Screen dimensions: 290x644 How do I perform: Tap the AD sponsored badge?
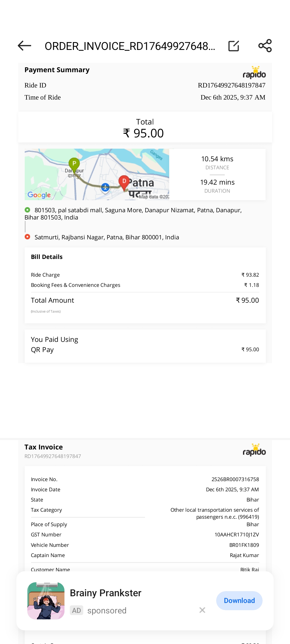tap(77, 610)
